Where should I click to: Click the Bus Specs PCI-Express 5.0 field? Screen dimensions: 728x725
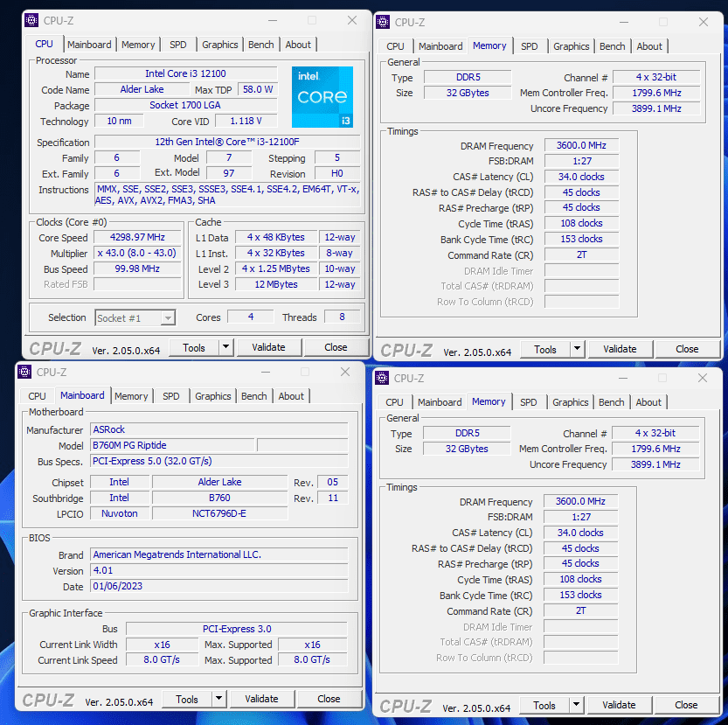tap(219, 461)
